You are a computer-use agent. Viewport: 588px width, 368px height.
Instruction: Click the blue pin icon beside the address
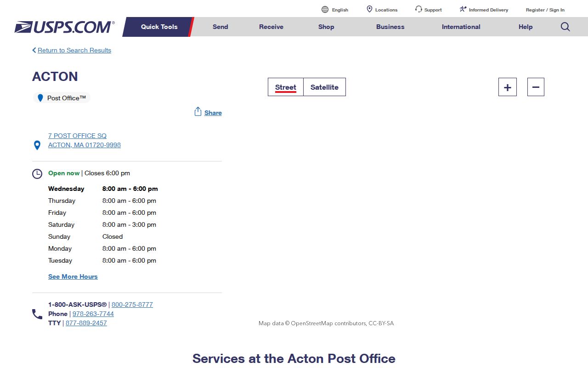[37, 145]
